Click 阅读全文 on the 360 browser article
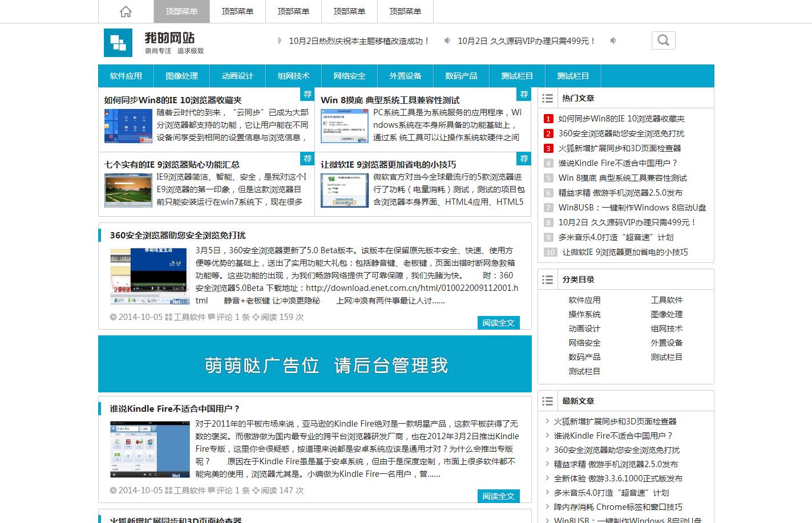812x523 pixels. (x=498, y=322)
